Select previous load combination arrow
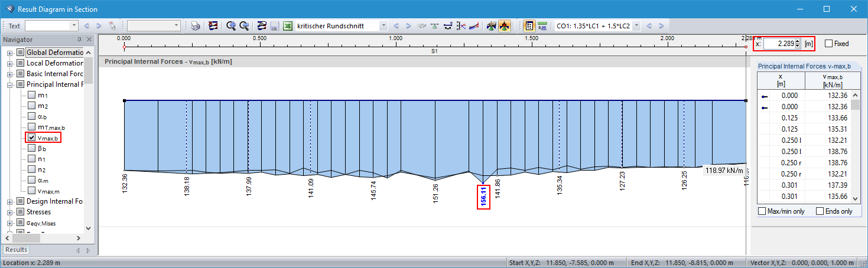Image resolution: width=868 pixels, height=268 pixels. click(648, 26)
